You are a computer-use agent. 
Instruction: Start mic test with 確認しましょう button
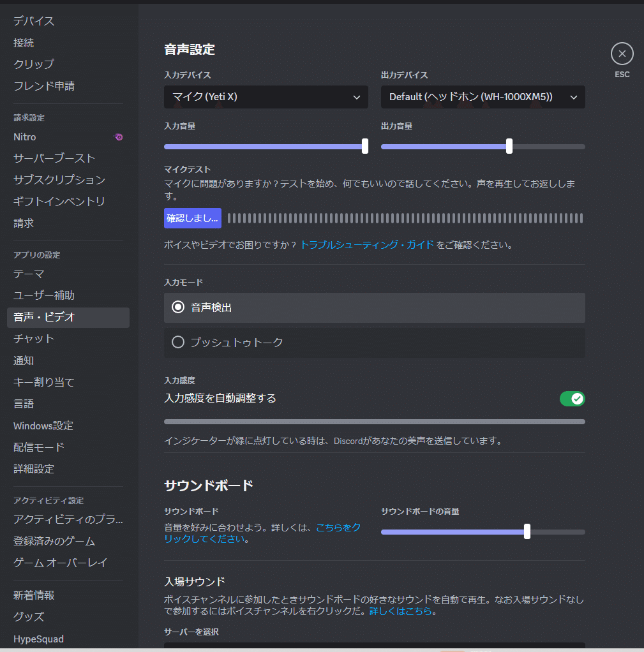(193, 218)
